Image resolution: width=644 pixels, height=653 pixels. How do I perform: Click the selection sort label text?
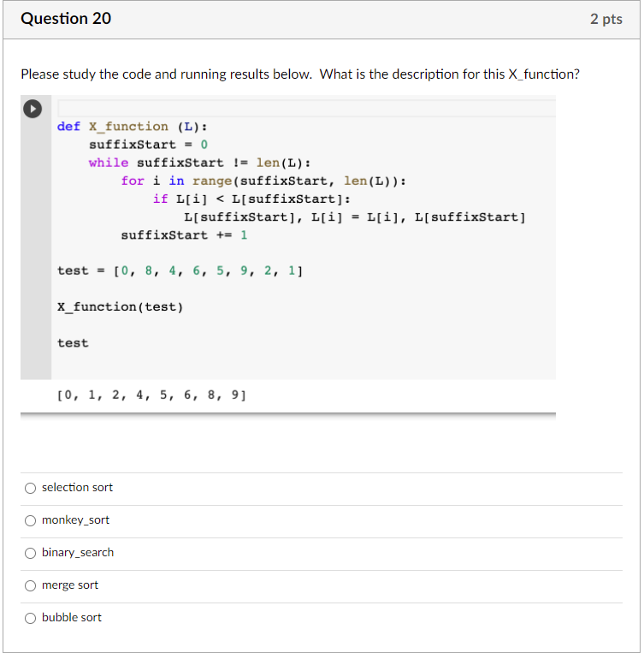[78, 487]
